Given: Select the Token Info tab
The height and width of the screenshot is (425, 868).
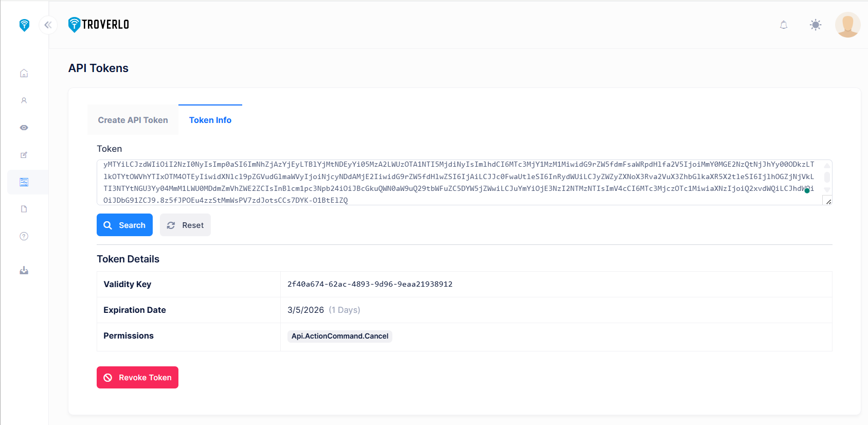Looking at the screenshot, I should tap(210, 120).
